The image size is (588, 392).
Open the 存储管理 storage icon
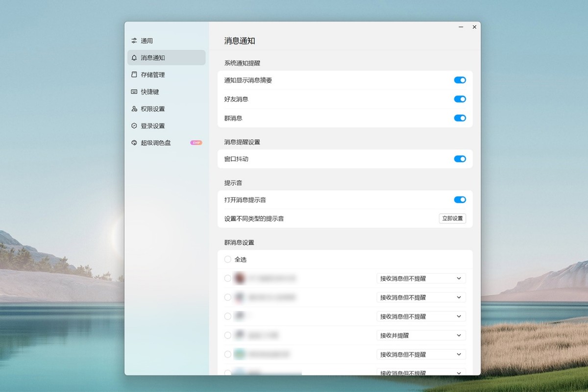click(x=134, y=74)
